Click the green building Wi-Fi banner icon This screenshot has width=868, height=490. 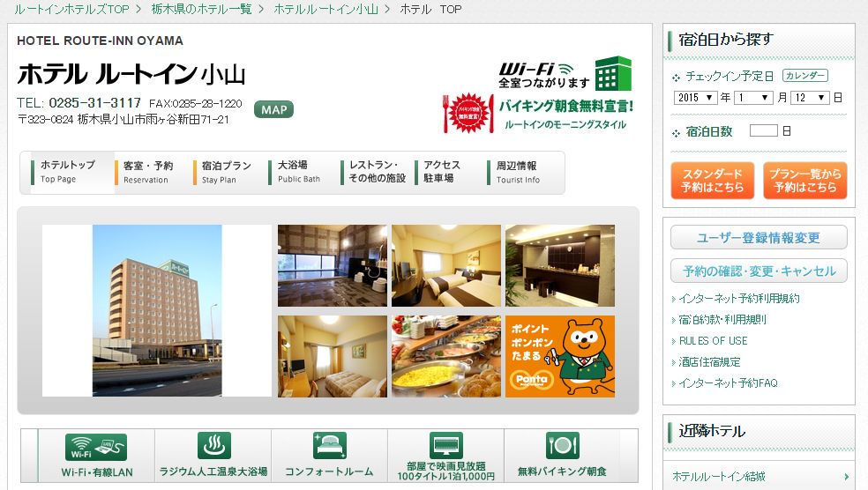click(x=613, y=73)
